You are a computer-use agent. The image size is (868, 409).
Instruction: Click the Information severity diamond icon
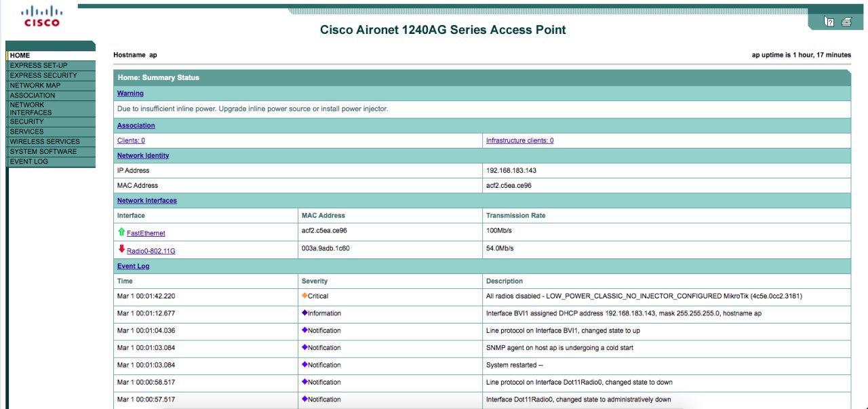(304, 313)
